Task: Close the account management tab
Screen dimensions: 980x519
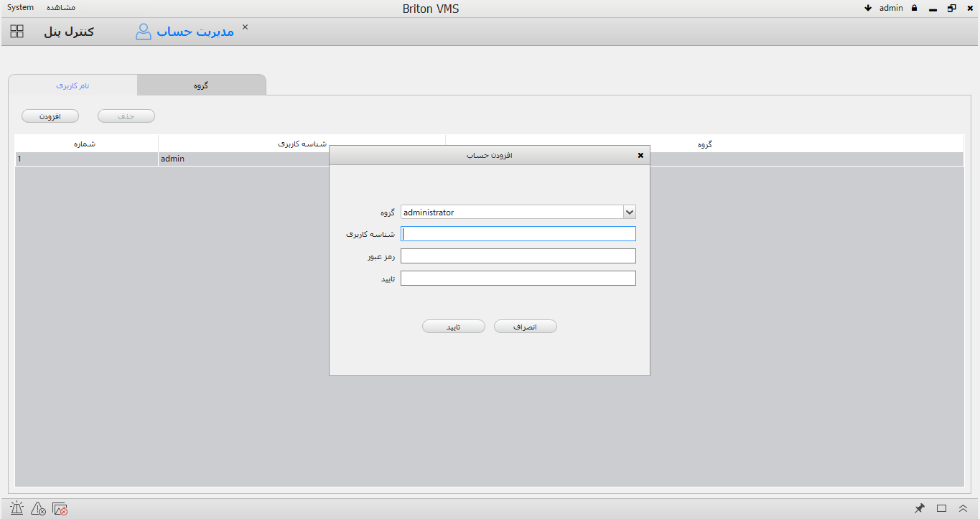Action: point(245,27)
